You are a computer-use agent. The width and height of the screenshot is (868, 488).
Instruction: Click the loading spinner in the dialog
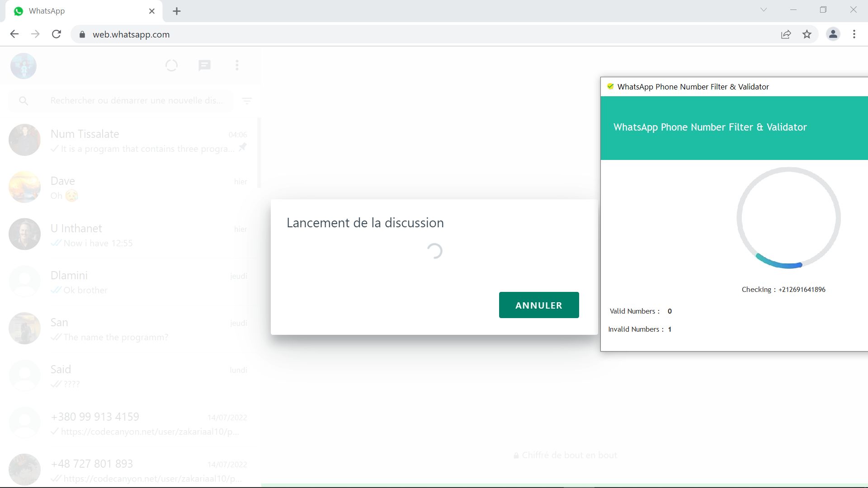coord(434,251)
